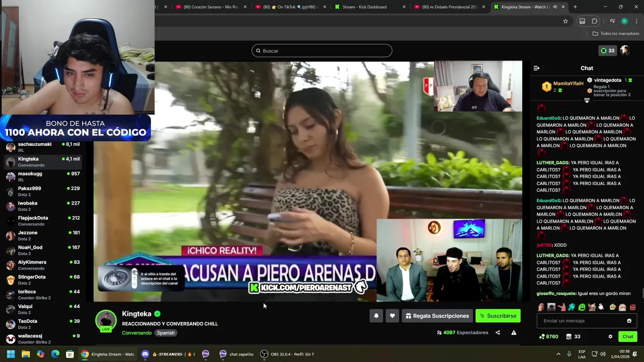Insert the green crying emote
Viewport: 644px width, 362px height.
582,307
